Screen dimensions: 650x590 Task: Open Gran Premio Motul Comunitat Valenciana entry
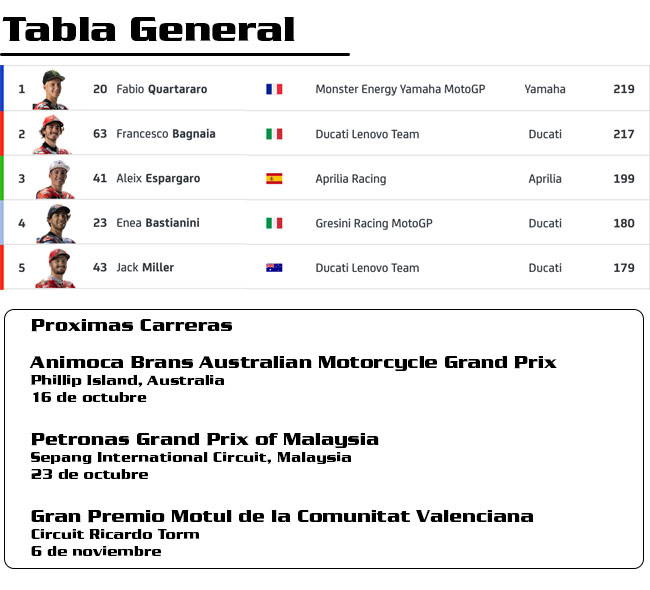click(x=282, y=516)
